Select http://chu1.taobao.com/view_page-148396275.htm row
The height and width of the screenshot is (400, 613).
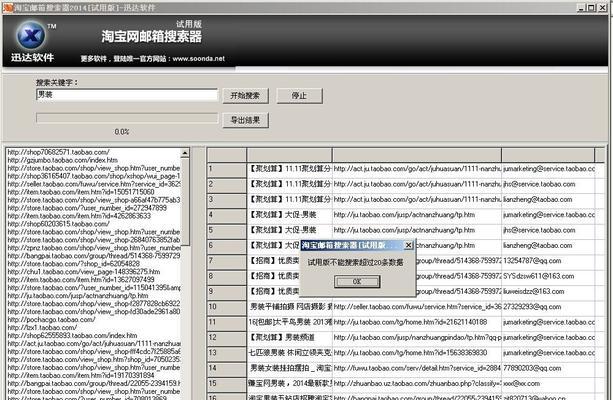(83, 272)
